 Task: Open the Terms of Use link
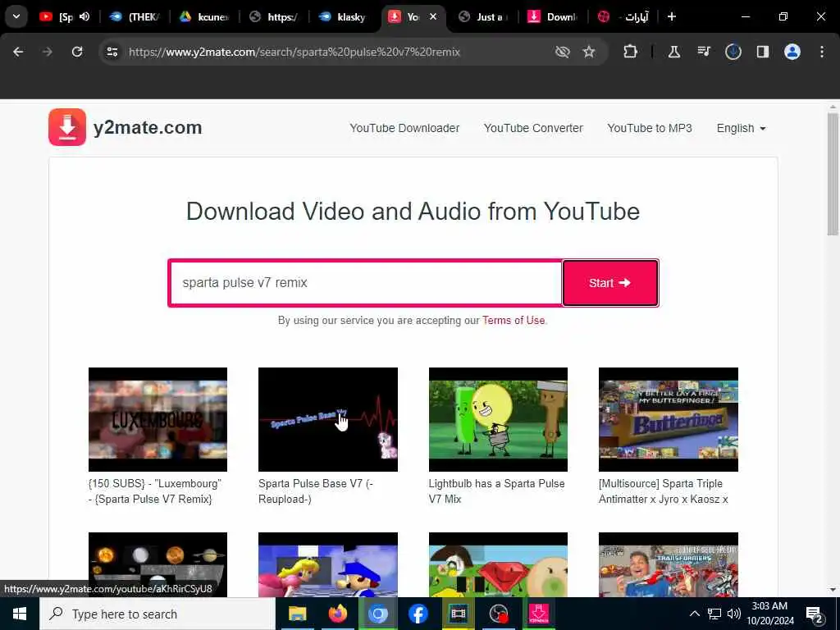pyautogui.click(x=514, y=321)
